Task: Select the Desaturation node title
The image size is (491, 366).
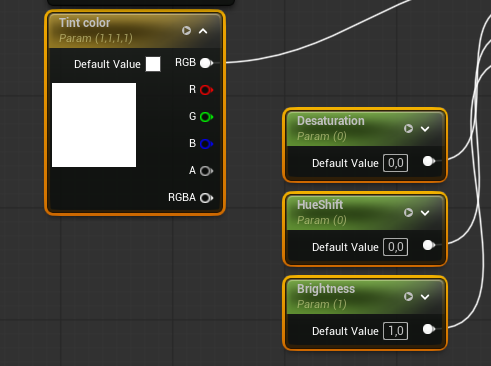Action: 331,121
